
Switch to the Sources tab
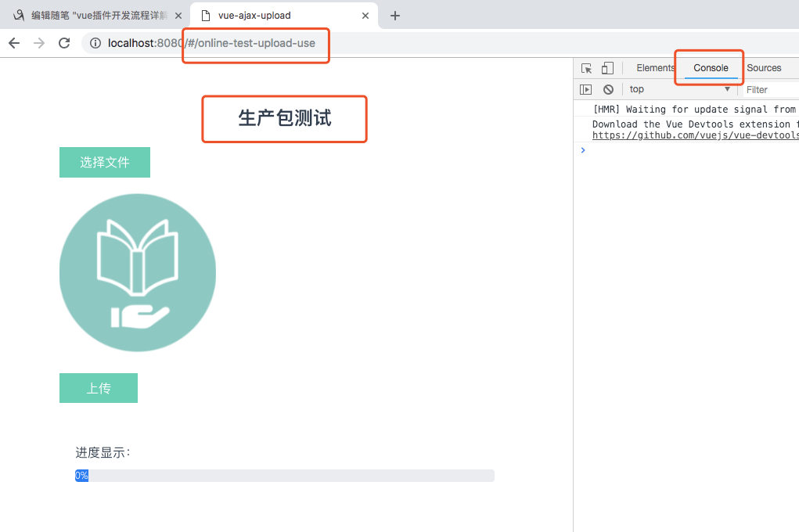click(x=763, y=68)
